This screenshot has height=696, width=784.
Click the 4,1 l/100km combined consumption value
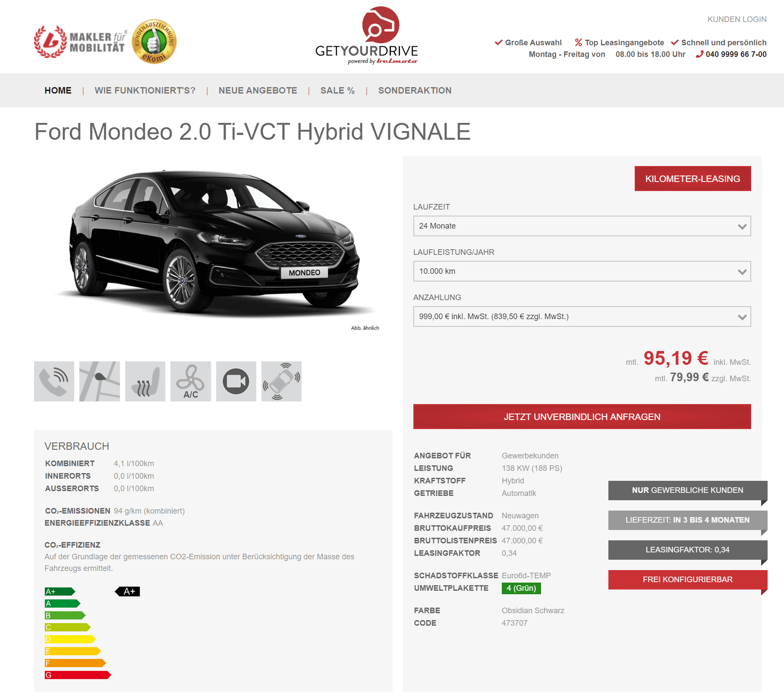134,464
